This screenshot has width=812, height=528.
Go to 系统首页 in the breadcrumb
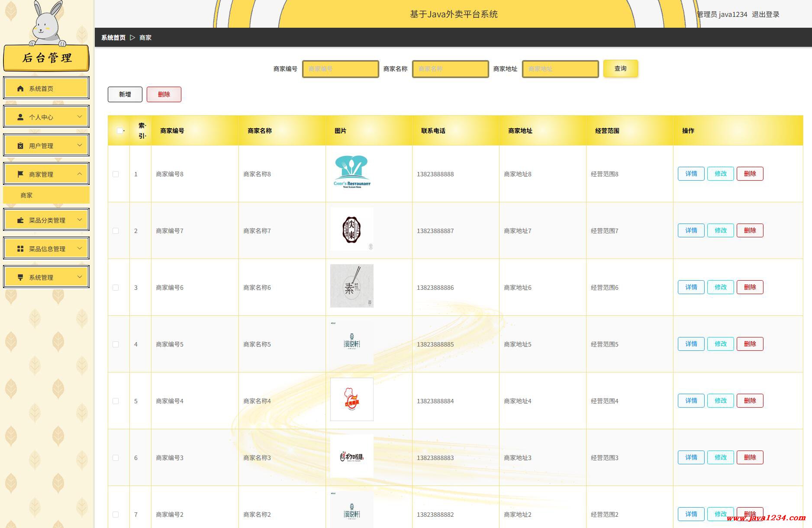(x=113, y=38)
